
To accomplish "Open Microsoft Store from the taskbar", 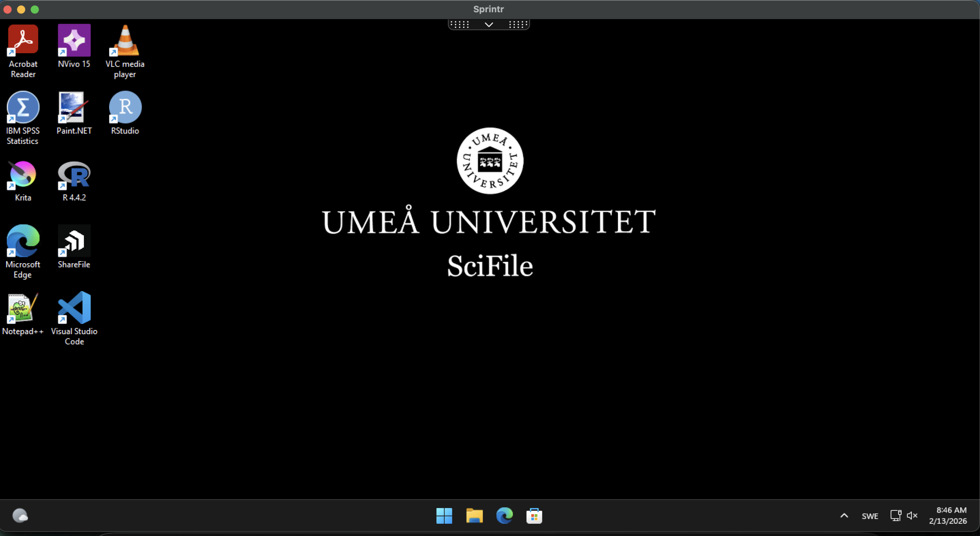I will (x=534, y=516).
